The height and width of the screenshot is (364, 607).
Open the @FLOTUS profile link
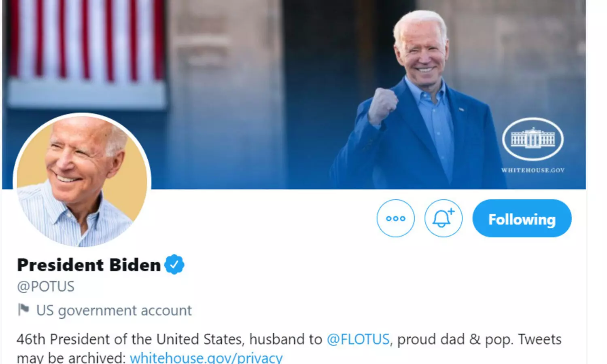point(358,339)
